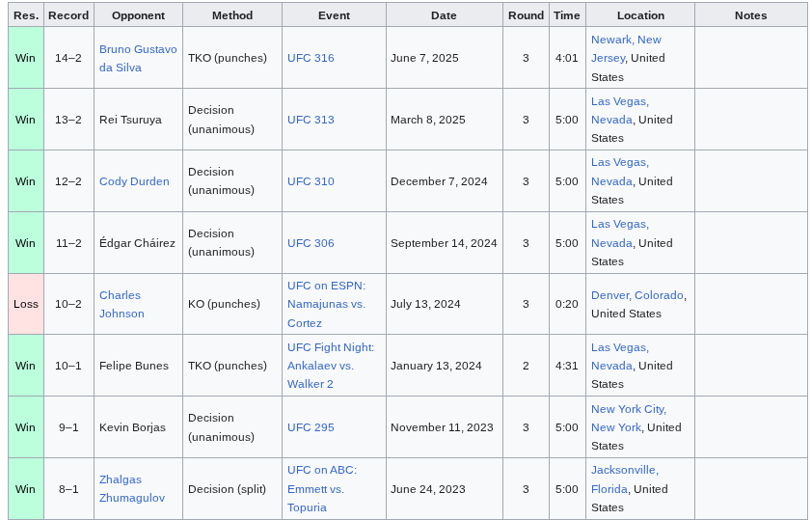Click the September 14, 2024 date cell
This screenshot has width=812, height=520.
point(444,243)
